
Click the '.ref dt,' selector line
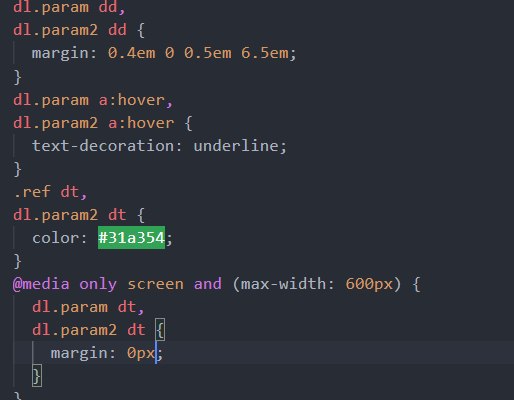tap(51, 192)
